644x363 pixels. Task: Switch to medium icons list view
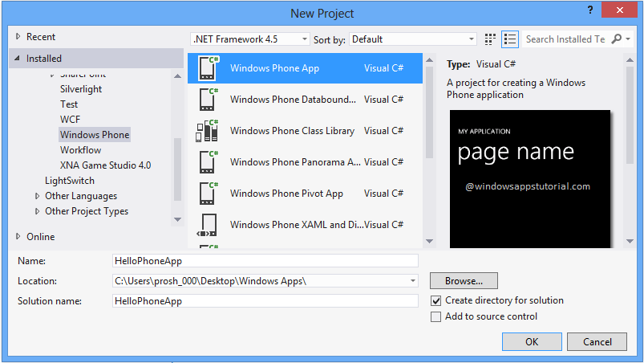point(510,39)
